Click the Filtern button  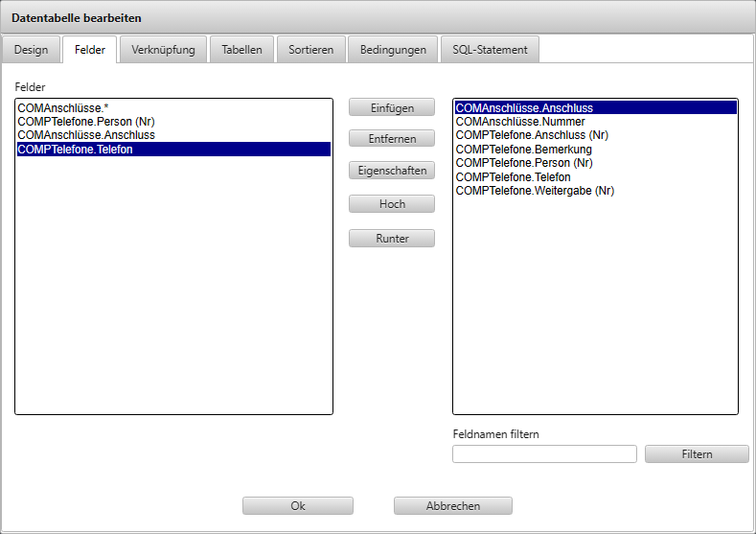[x=697, y=454]
